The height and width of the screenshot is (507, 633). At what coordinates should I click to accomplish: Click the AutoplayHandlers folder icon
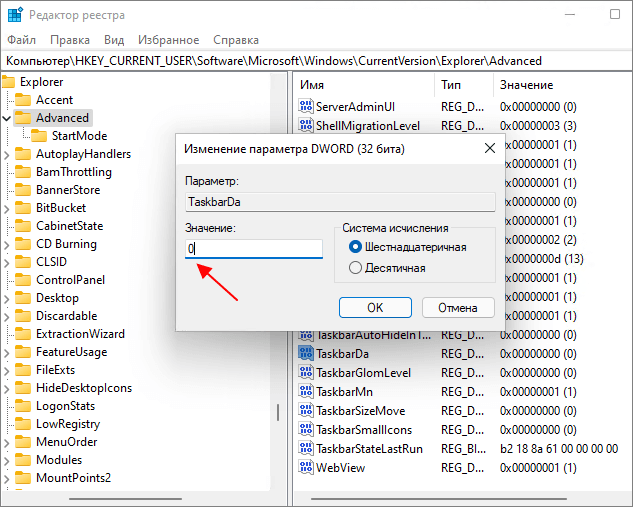point(23,154)
